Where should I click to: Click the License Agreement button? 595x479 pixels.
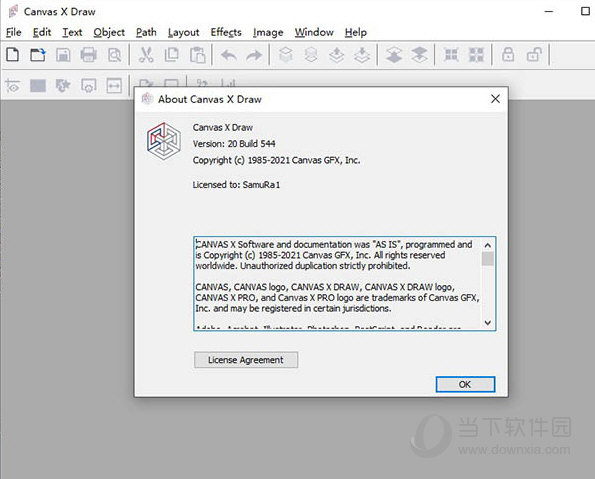click(x=246, y=360)
